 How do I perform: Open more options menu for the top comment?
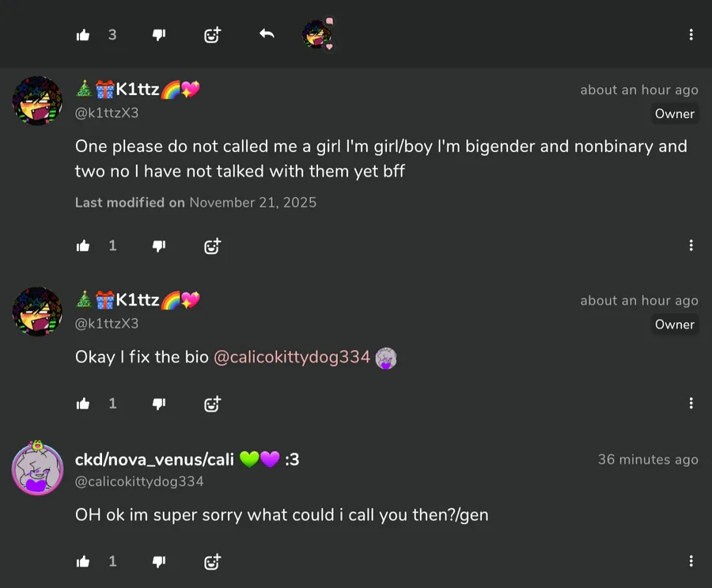click(x=691, y=35)
